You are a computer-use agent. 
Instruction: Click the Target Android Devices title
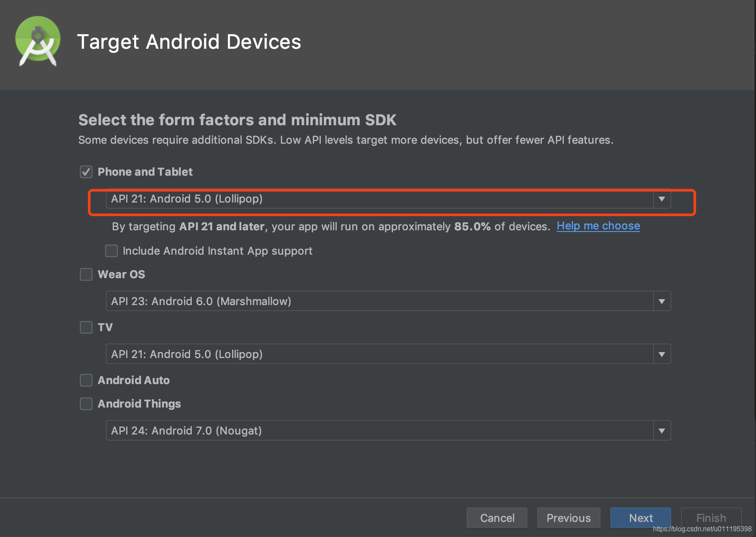[x=189, y=42]
